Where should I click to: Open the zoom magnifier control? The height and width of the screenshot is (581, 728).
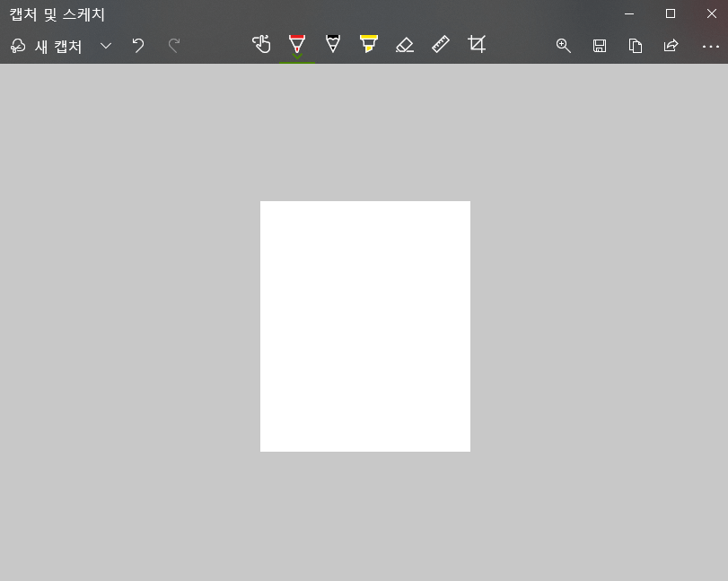point(563,46)
